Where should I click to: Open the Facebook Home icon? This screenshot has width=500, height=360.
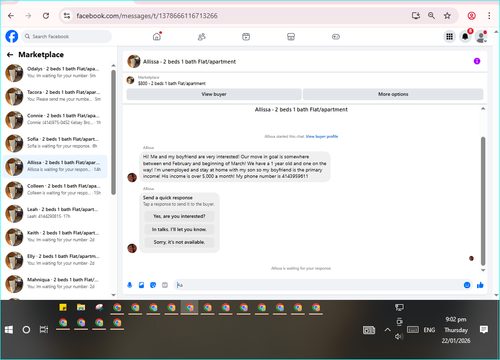pos(157,37)
